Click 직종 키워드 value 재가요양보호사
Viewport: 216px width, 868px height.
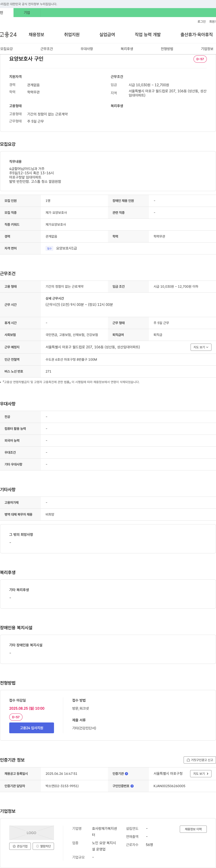[56, 224]
